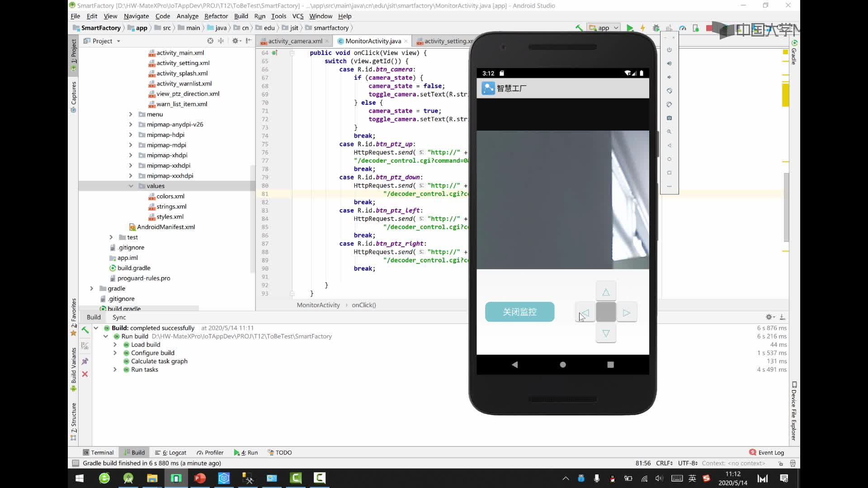
Task: Click the Make Project hammer icon in toolbar
Action: 579,28
